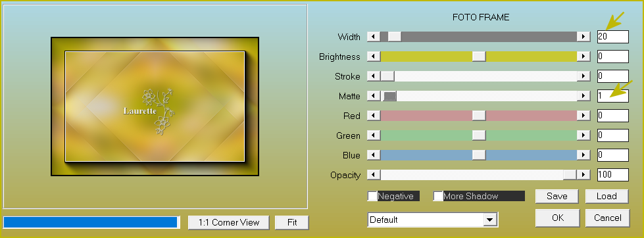Click the left arrow of Brightness slider

click(374, 57)
